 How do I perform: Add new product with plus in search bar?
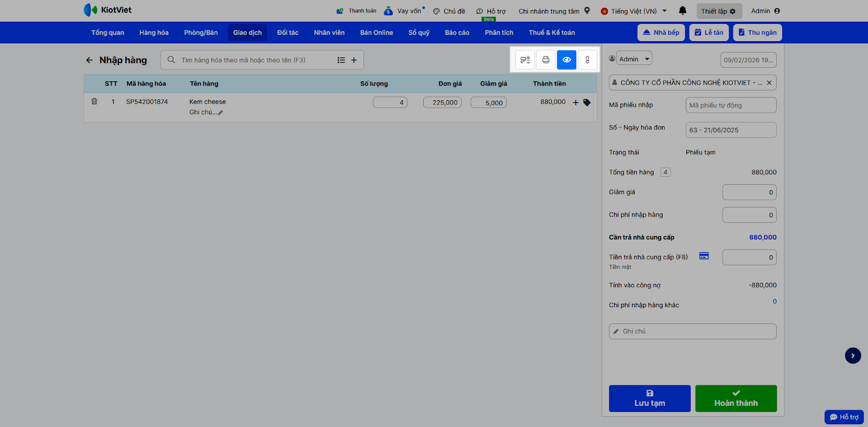coord(354,60)
